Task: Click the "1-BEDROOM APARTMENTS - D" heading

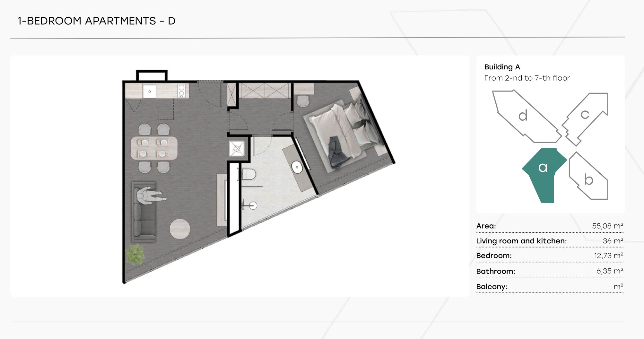Action: [96, 21]
